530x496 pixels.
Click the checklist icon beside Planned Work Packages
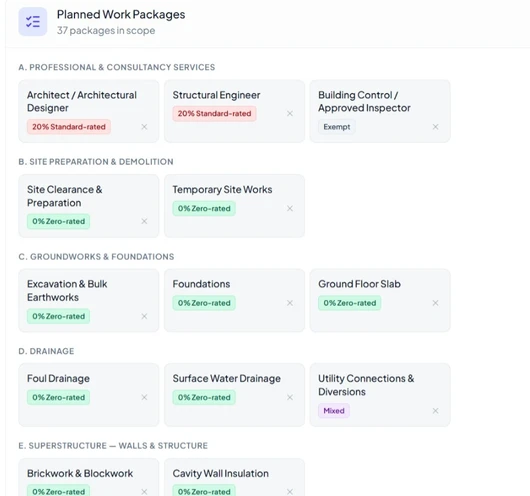click(33, 22)
